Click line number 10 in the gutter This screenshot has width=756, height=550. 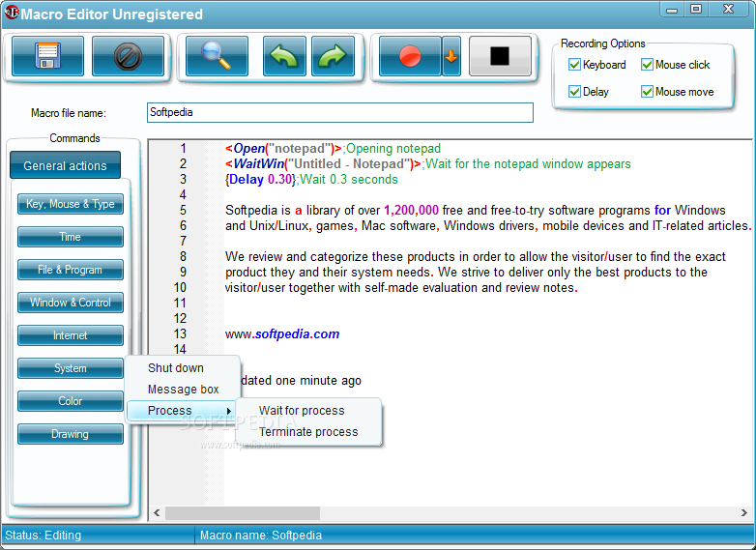pos(180,288)
